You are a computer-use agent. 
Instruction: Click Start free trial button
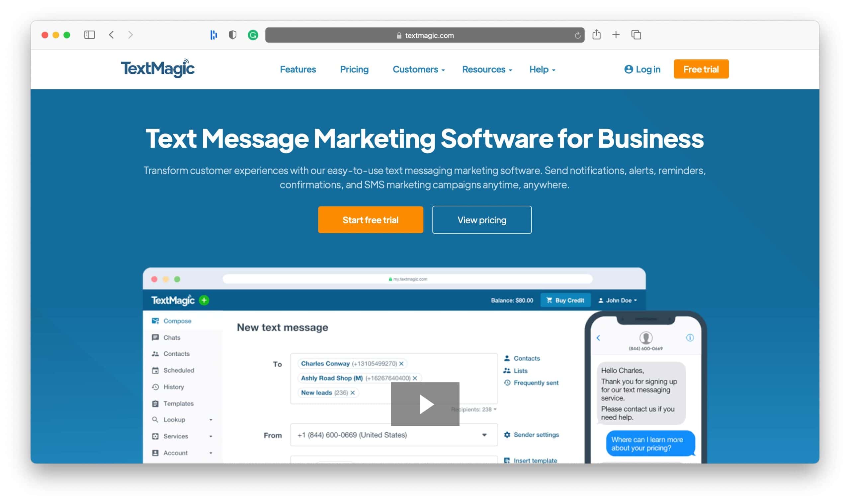coord(370,219)
